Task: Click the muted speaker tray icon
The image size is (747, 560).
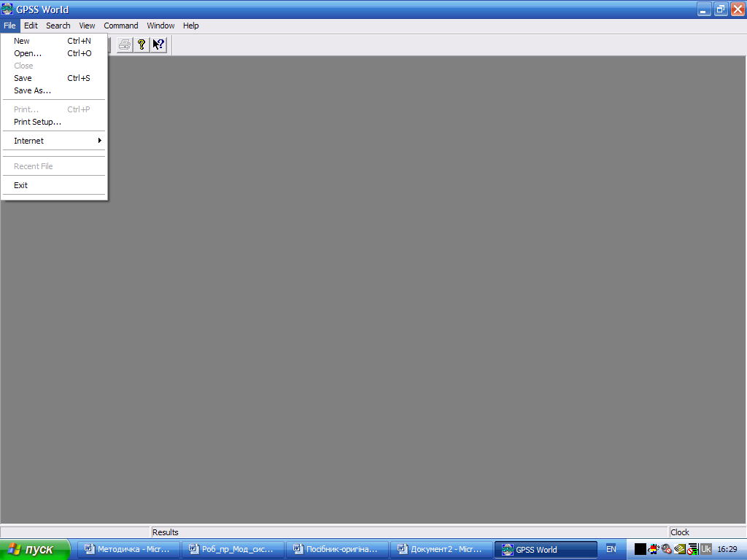Action: click(x=667, y=549)
